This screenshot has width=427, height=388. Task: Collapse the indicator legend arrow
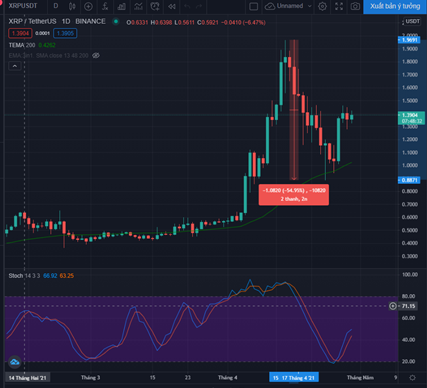pos(15,66)
